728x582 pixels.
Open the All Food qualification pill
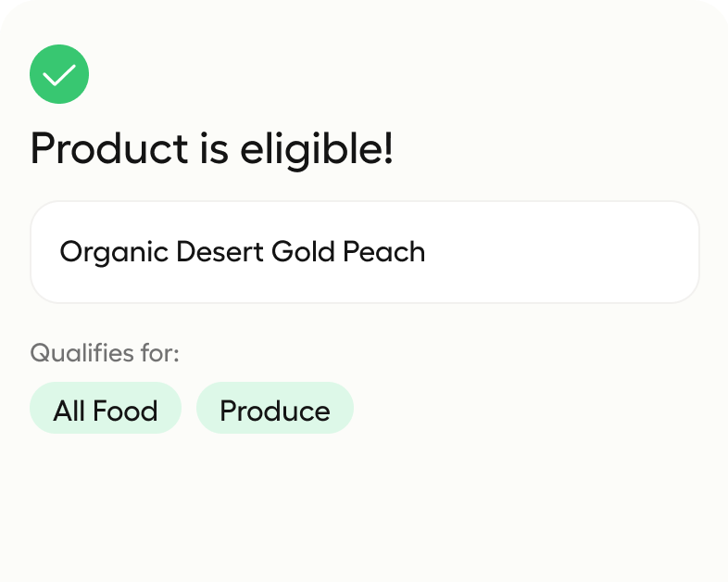106,410
